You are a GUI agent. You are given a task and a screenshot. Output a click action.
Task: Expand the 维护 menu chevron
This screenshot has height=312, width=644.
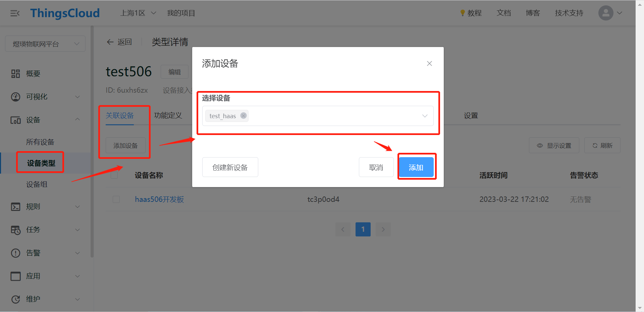[77, 299]
